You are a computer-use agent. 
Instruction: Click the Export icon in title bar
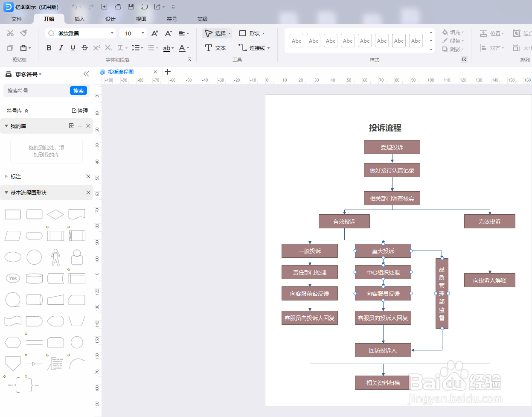click(x=157, y=7)
